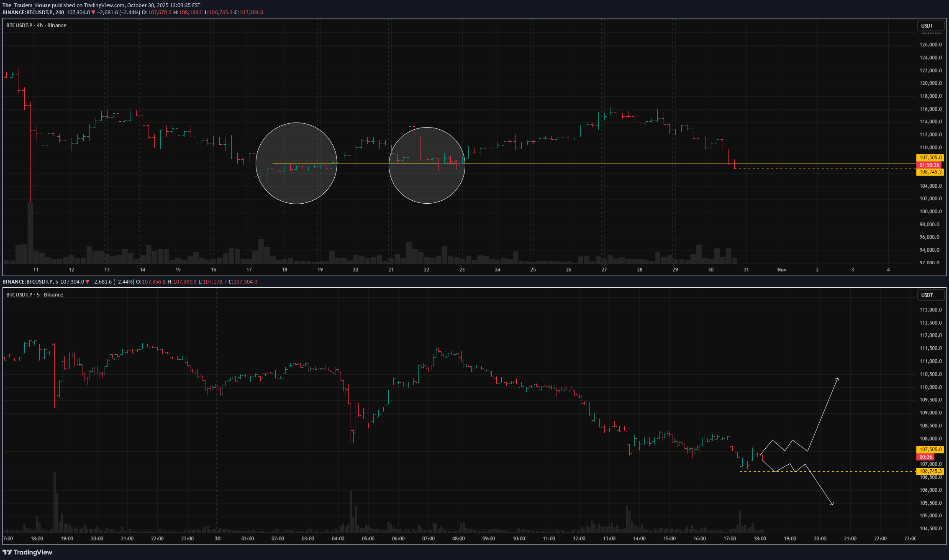Open the 240 timeframe selector
Viewport: 949px width, 560px height.
(x=59, y=13)
